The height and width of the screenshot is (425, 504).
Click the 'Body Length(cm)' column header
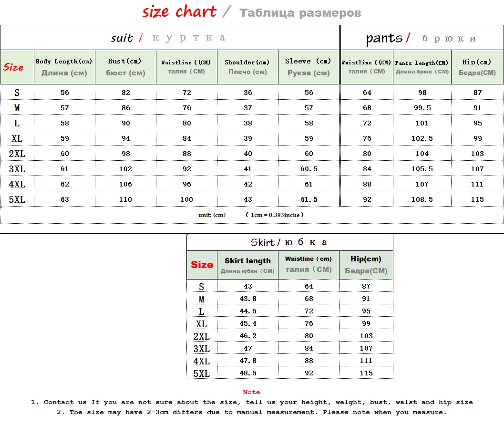click(x=64, y=67)
